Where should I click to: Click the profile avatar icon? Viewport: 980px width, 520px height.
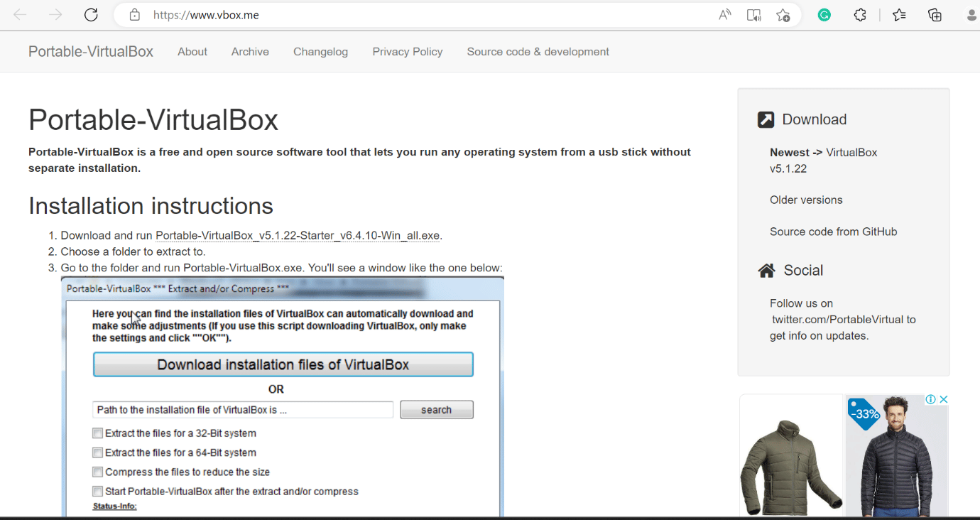coord(971,15)
